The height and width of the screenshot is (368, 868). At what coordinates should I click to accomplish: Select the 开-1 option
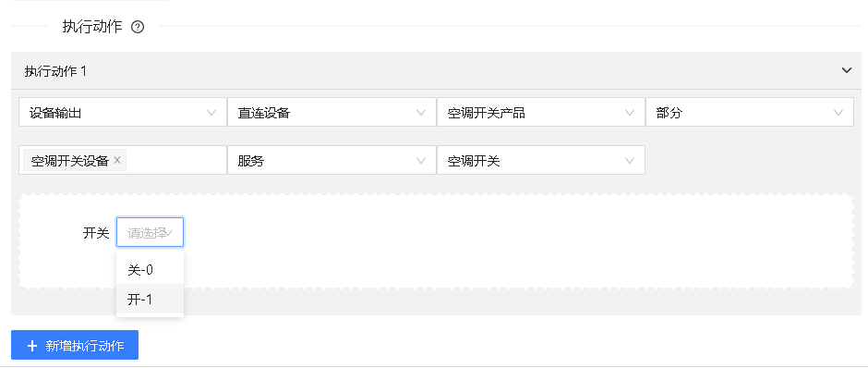pyautogui.click(x=150, y=300)
